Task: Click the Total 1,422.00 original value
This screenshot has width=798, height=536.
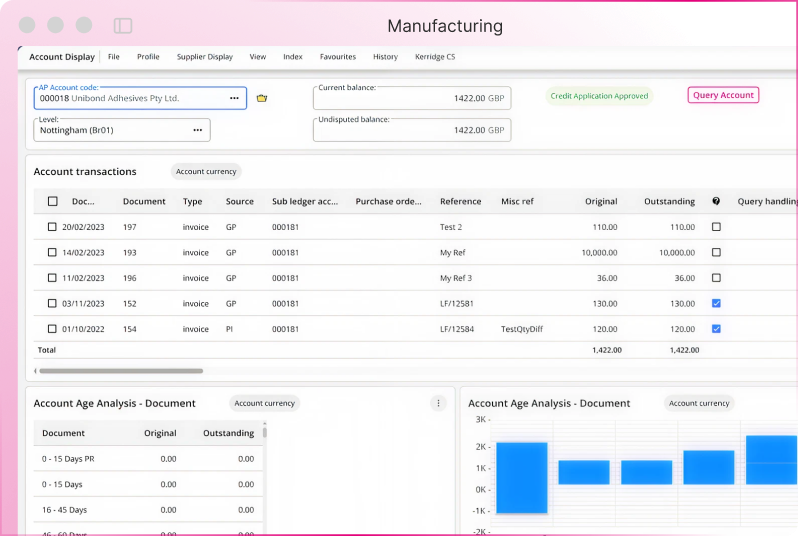Action: point(607,350)
